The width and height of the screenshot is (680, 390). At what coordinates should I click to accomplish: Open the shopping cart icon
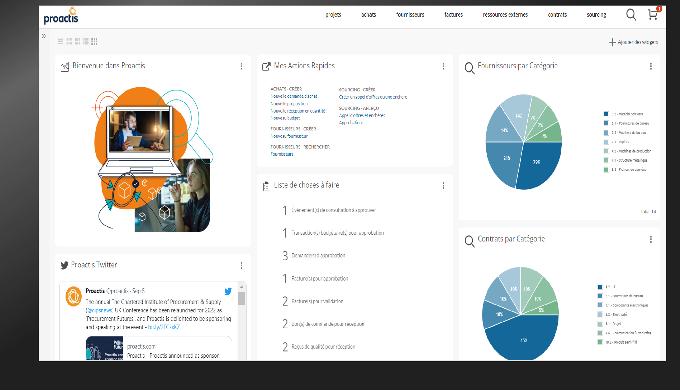pos(653,15)
